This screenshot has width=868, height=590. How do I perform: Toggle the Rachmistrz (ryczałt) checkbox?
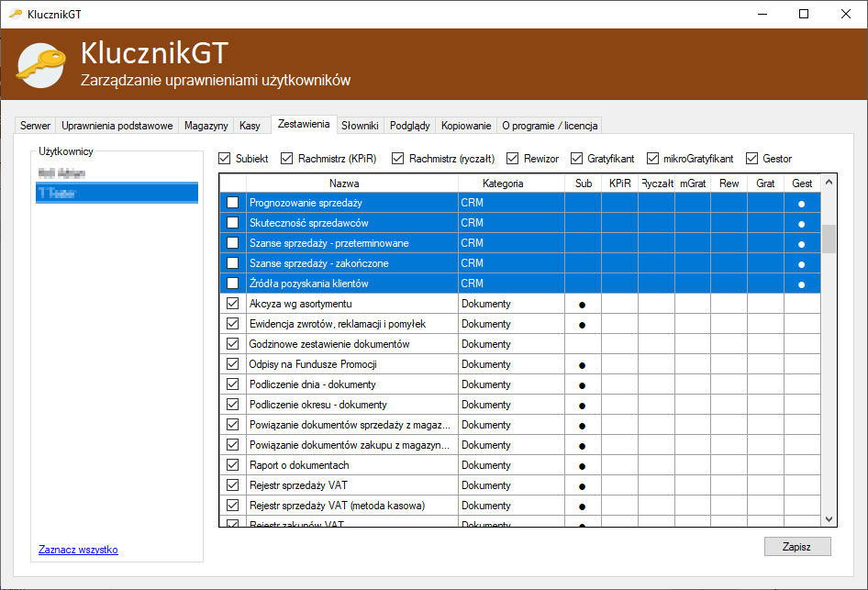tap(397, 159)
